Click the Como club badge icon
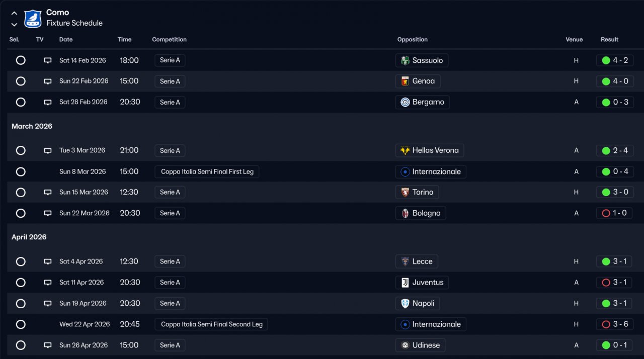Image resolution: width=644 pixels, height=359 pixels. 33,18
